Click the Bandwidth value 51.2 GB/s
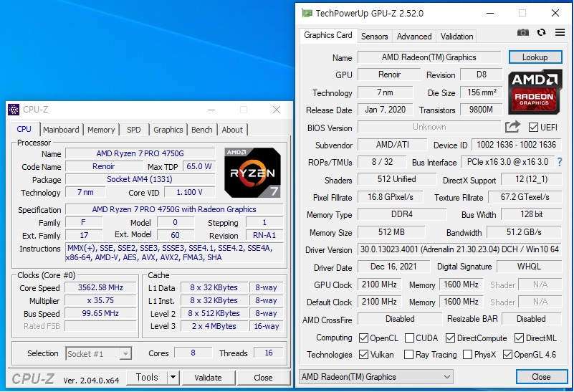Viewport: 574px width, 392px height. pos(525,232)
